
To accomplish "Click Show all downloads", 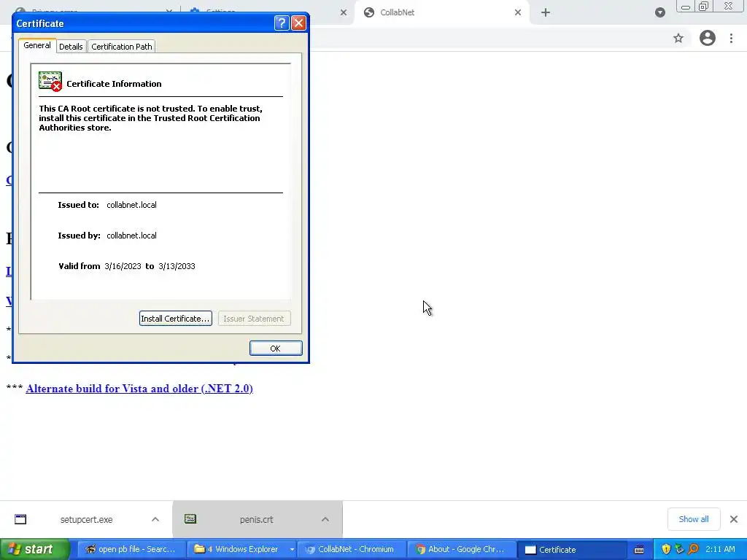I will (x=694, y=519).
